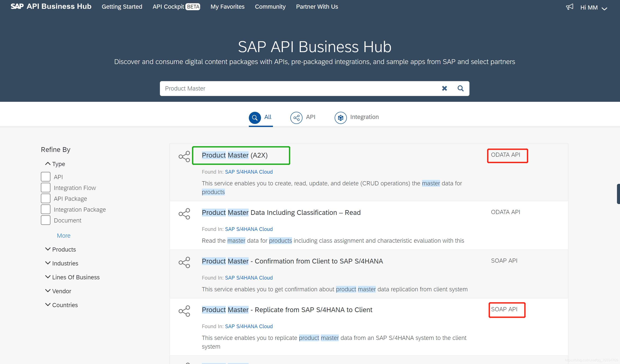Screen dimensions: 620x364
Task: Click the More link under Type filters
Action: (63, 236)
